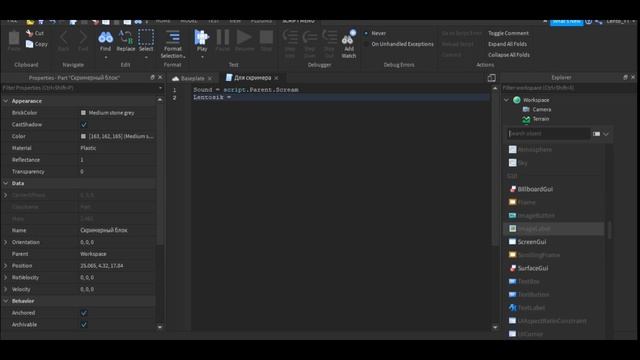Screen dimensions: 640x360
Task: Click Collapse All Folds action
Action: pos(509,55)
